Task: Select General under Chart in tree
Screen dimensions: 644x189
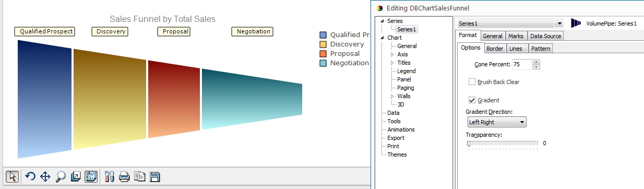Action: (x=407, y=46)
